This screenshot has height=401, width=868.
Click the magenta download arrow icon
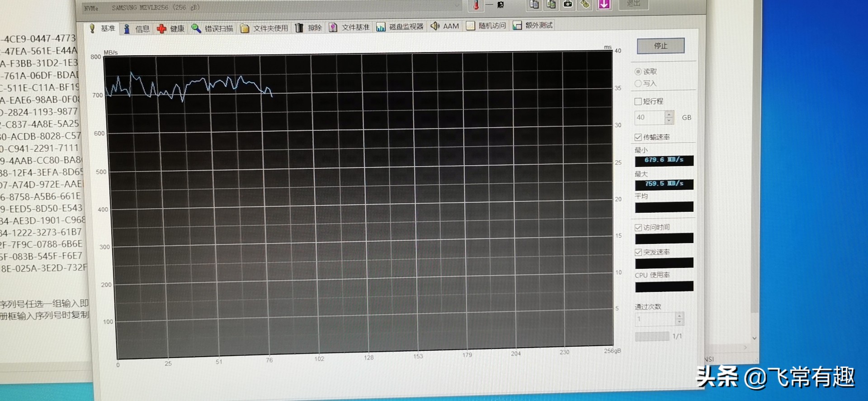point(604,5)
